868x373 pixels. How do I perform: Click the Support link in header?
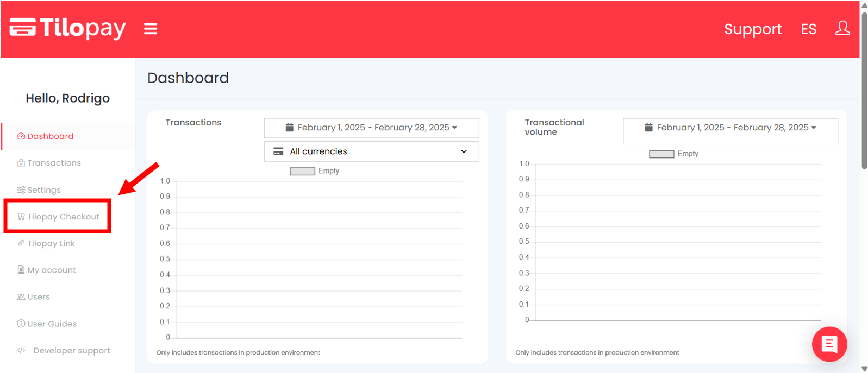click(753, 29)
